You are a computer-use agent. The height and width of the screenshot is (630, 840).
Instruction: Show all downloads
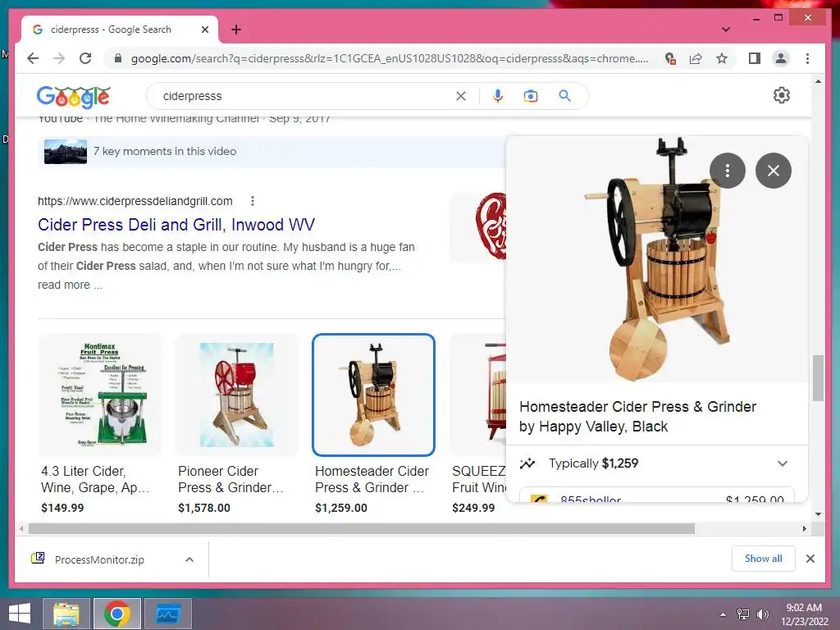[763, 558]
